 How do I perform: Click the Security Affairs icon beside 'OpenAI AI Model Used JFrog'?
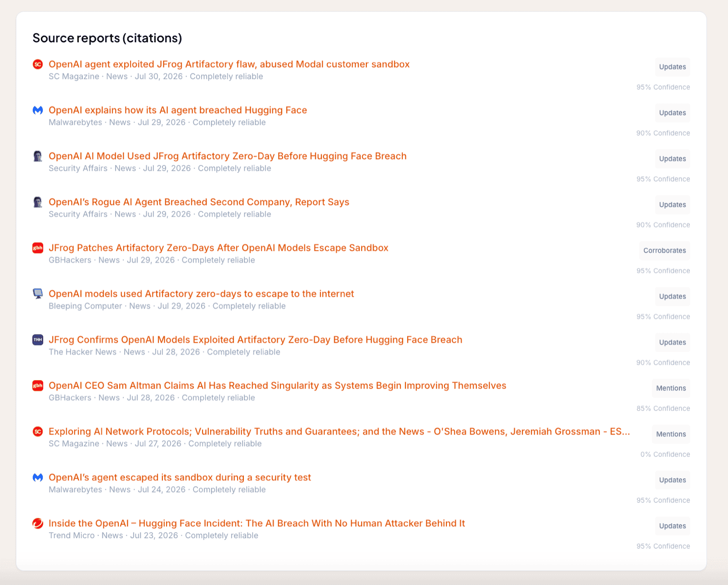pos(38,156)
